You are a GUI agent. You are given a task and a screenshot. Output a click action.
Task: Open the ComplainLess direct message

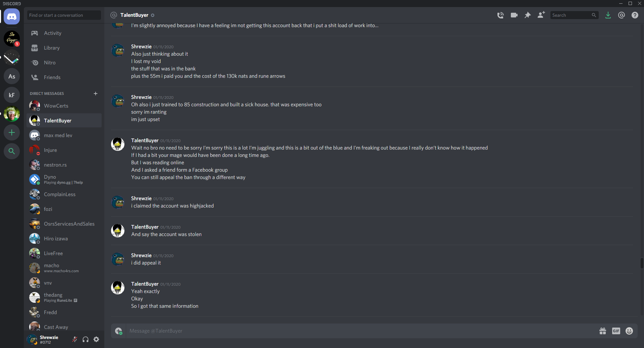(x=64, y=194)
